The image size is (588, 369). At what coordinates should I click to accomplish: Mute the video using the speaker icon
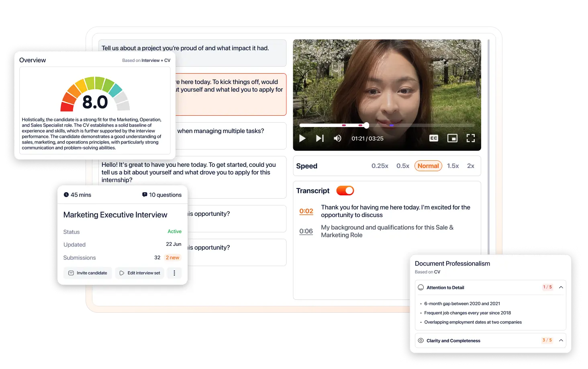[x=337, y=138]
